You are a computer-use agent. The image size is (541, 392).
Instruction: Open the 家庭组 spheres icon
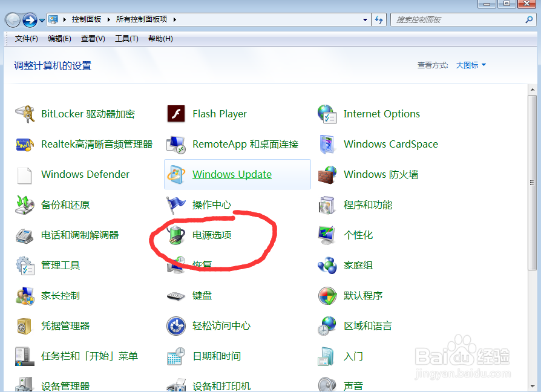tap(327, 266)
